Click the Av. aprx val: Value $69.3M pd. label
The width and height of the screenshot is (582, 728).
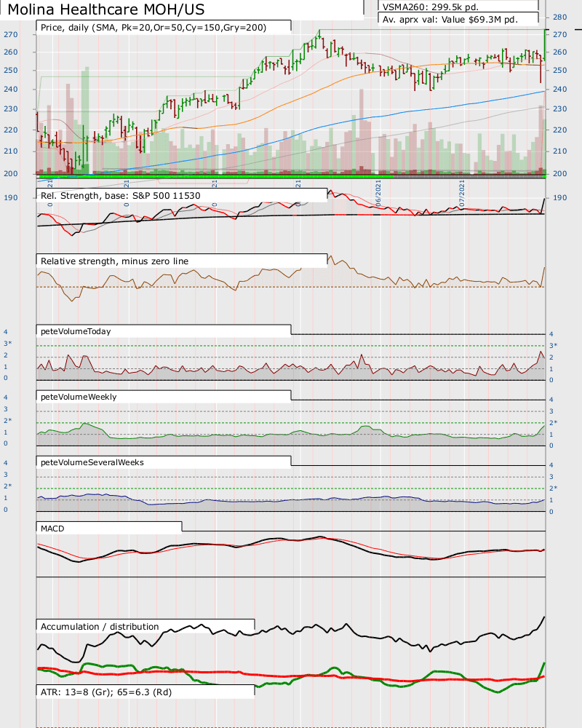pyautogui.click(x=450, y=20)
